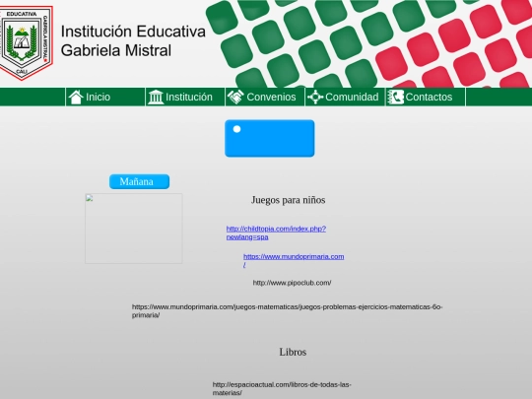Click the building icon beside Institución
The height and width of the screenshot is (399, 532).
156,97
